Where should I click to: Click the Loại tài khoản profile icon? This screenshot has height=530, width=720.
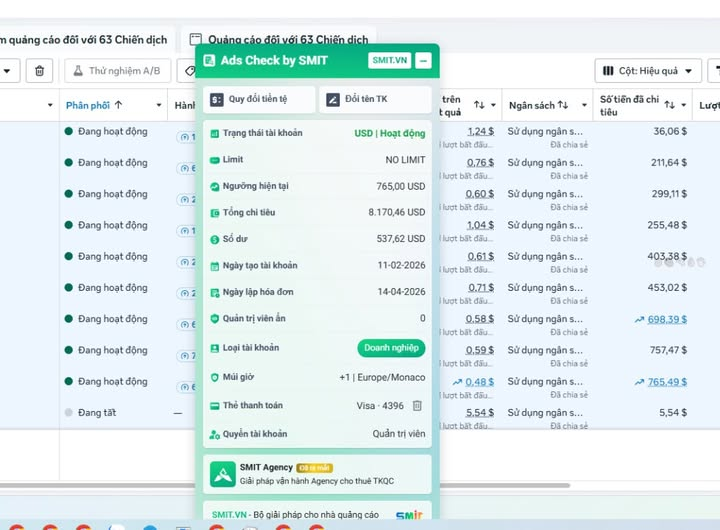coord(214,348)
